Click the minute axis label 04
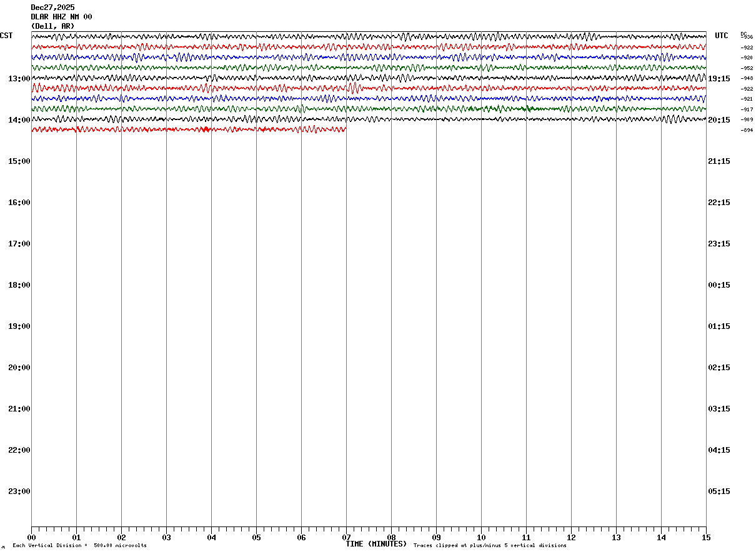 click(x=211, y=538)
